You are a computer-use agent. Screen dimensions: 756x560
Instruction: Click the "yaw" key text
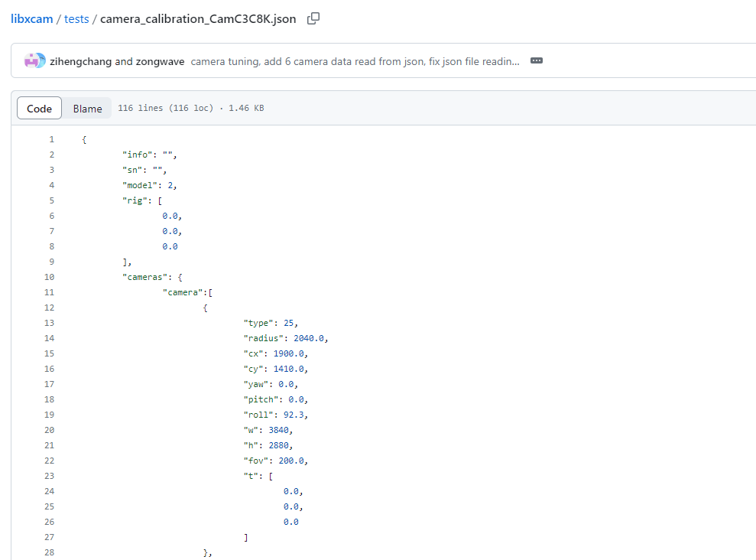[256, 385]
